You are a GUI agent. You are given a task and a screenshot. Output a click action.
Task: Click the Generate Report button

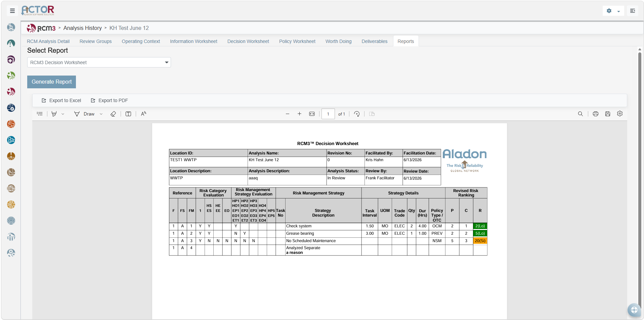(x=52, y=82)
